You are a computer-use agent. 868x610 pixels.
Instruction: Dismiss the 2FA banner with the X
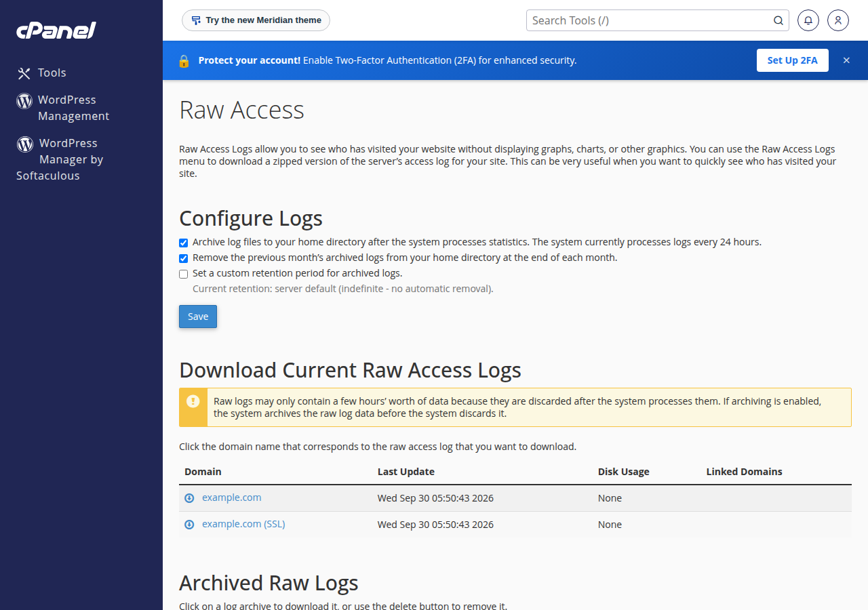tap(846, 60)
